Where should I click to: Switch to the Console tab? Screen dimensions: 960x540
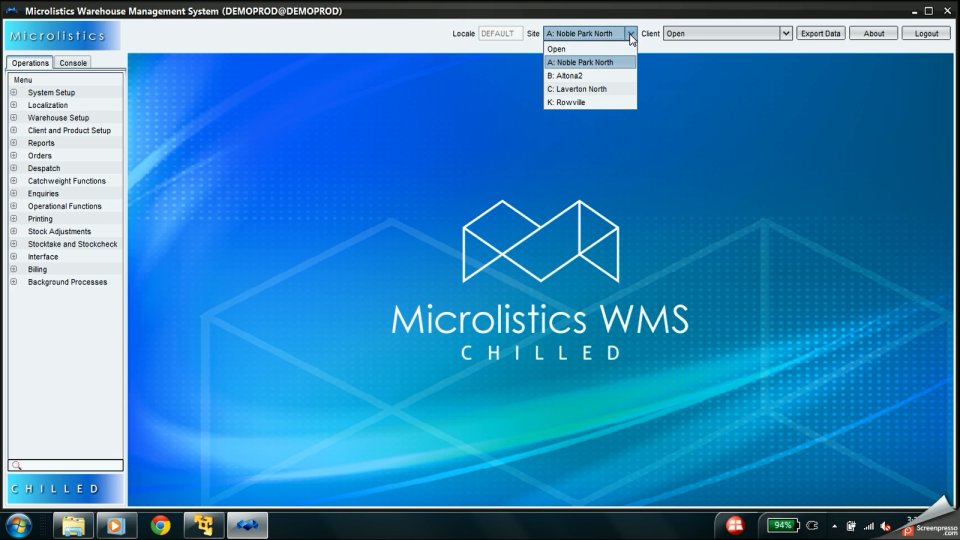(x=73, y=62)
